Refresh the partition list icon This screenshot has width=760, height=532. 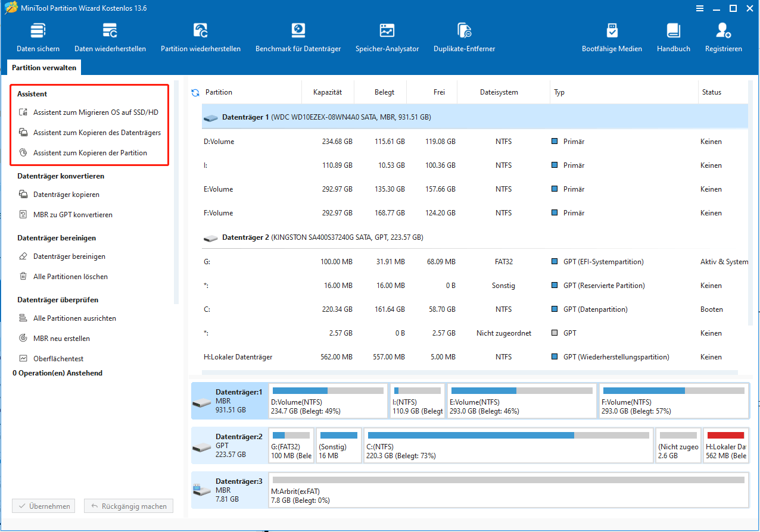195,92
